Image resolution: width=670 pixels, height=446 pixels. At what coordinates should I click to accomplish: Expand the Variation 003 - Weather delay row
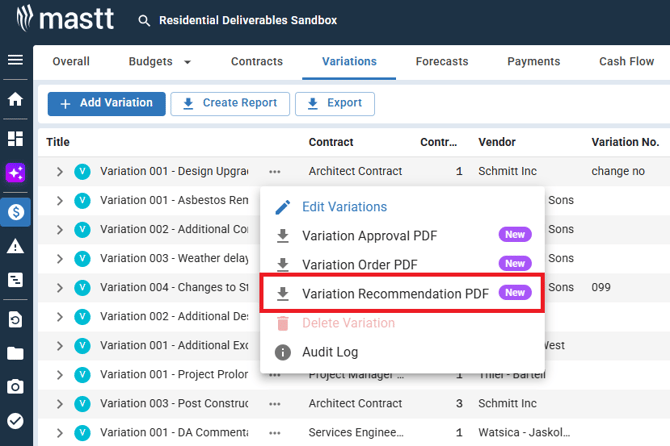(59, 259)
